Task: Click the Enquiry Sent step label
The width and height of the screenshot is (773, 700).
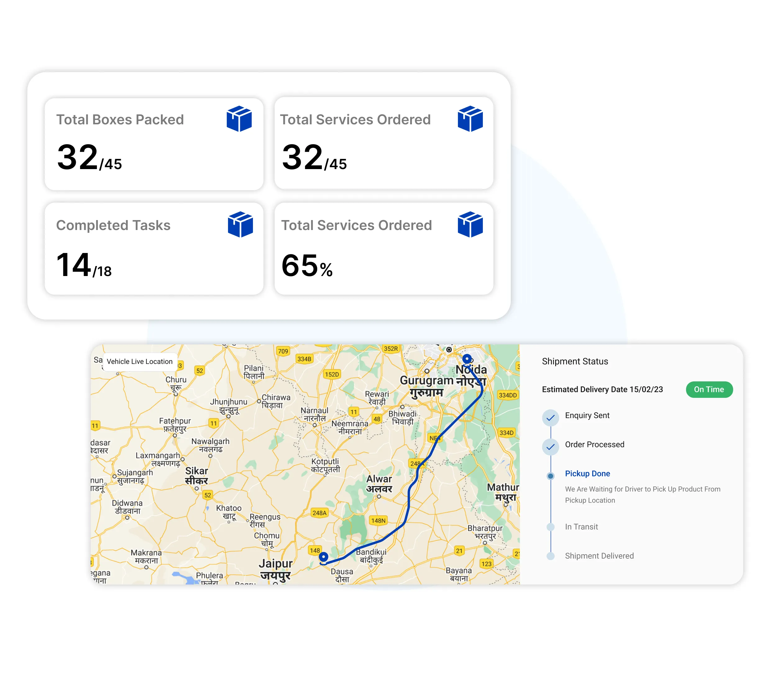Action: click(587, 415)
